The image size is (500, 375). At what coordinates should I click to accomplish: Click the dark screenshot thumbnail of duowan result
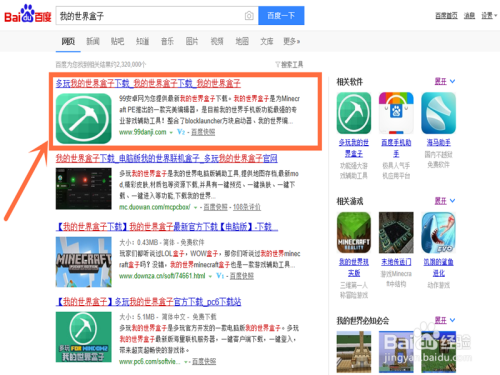84,189
